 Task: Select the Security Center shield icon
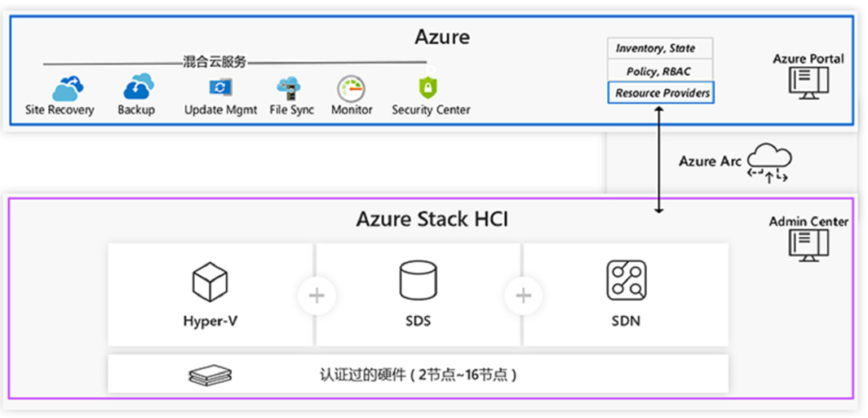[x=427, y=86]
